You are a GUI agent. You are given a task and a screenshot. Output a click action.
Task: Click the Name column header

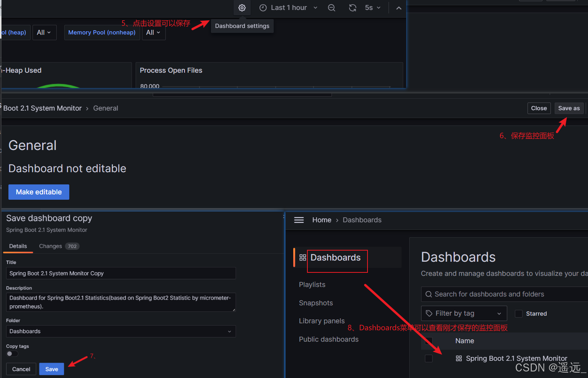(x=465, y=341)
